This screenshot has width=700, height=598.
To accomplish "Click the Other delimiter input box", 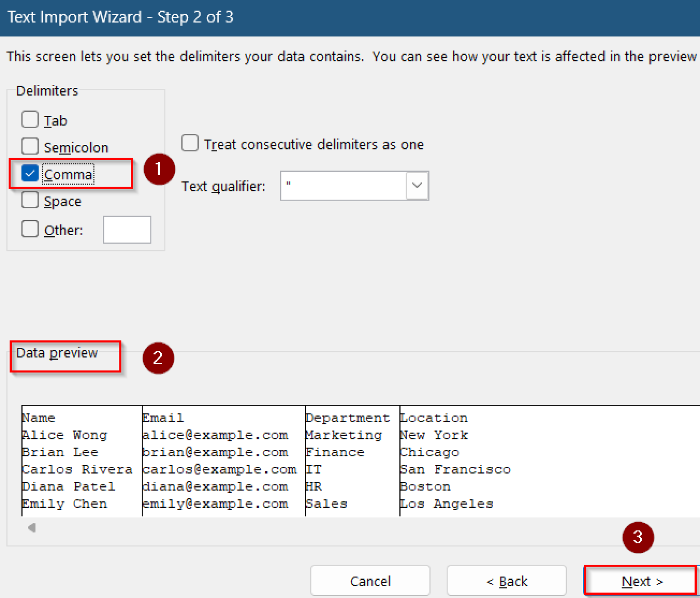I will coord(127,229).
